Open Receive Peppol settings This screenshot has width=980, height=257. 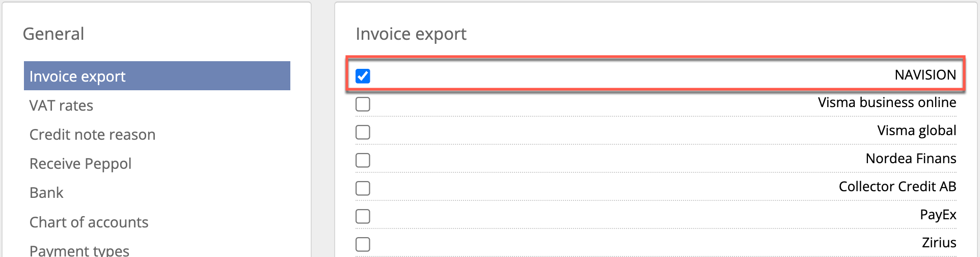click(x=80, y=164)
